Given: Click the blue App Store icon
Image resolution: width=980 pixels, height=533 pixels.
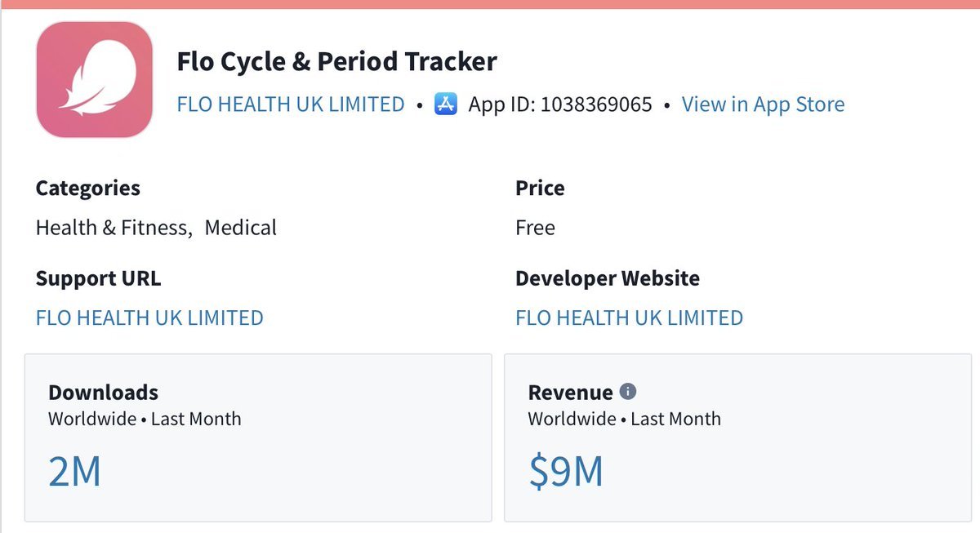Looking at the screenshot, I should click(x=446, y=104).
